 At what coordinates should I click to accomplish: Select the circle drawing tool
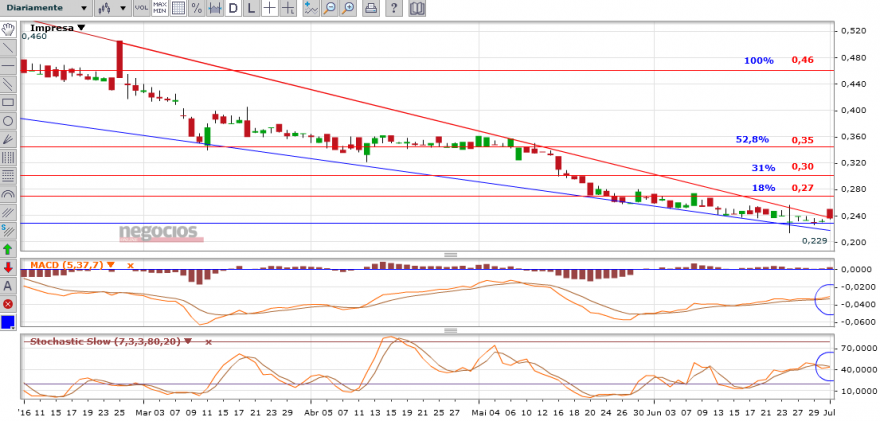(8, 121)
